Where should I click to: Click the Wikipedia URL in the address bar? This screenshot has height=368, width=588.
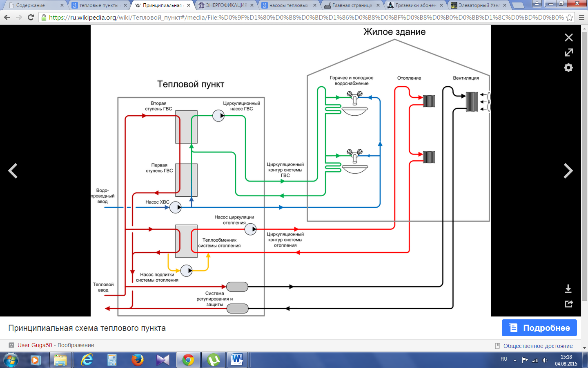[306, 18]
